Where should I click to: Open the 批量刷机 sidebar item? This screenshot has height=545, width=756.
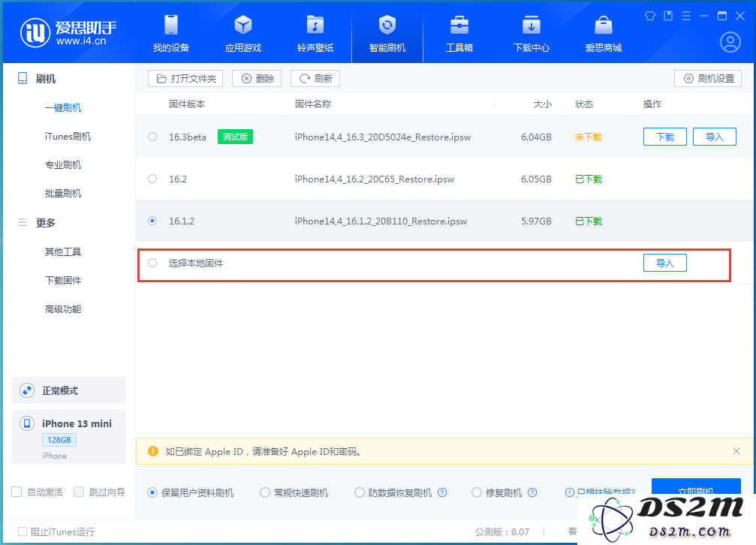point(63,193)
